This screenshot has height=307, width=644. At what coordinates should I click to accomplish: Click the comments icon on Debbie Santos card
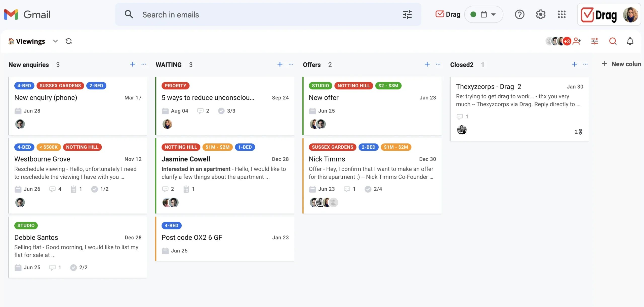(x=52, y=267)
